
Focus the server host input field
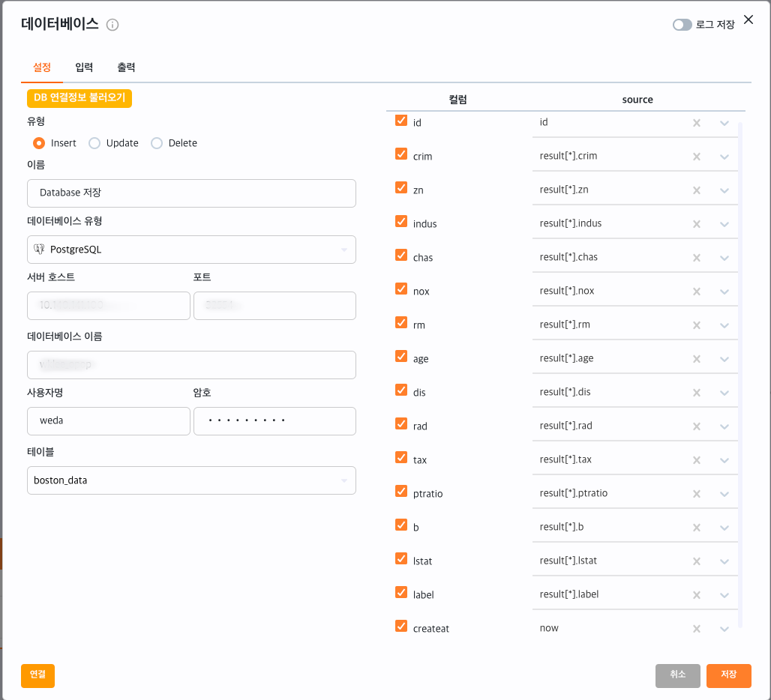pyautogui.click(x=109, y=306)
